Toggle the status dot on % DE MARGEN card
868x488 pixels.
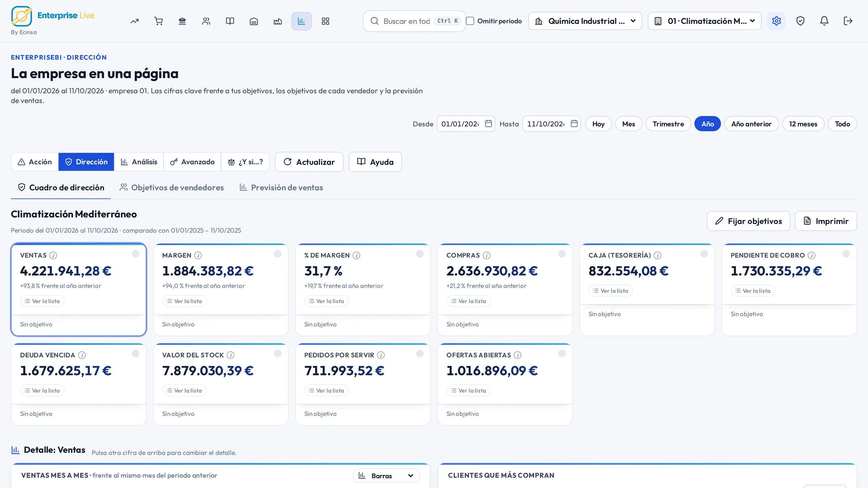coord(420,254)
